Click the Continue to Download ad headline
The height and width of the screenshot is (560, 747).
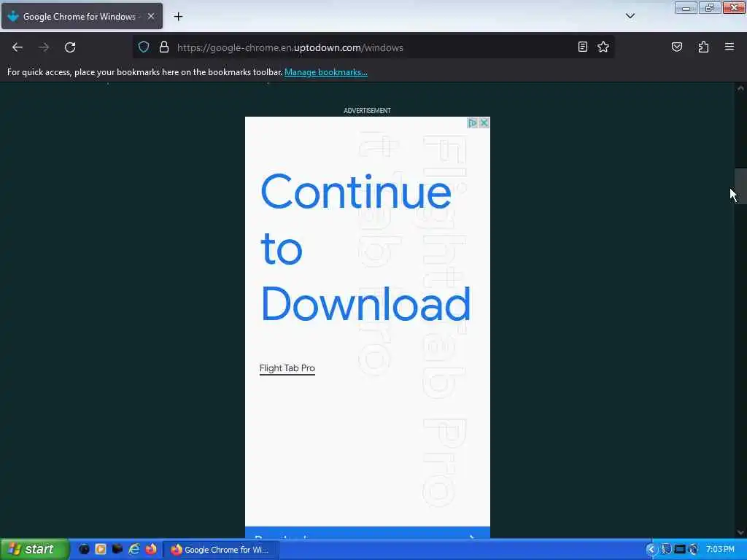point(365,248)
